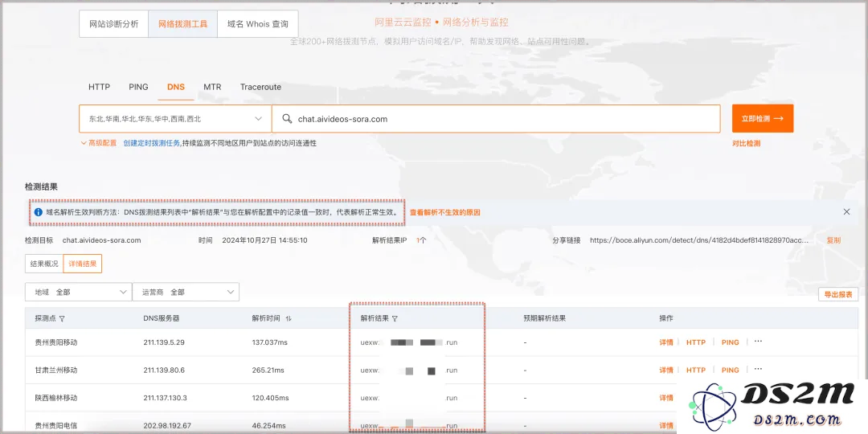The width and height of the screenshot is (868, 434).
Task: Open 详情 for 陕西榆林移动 row
Action: click(666, 398)
